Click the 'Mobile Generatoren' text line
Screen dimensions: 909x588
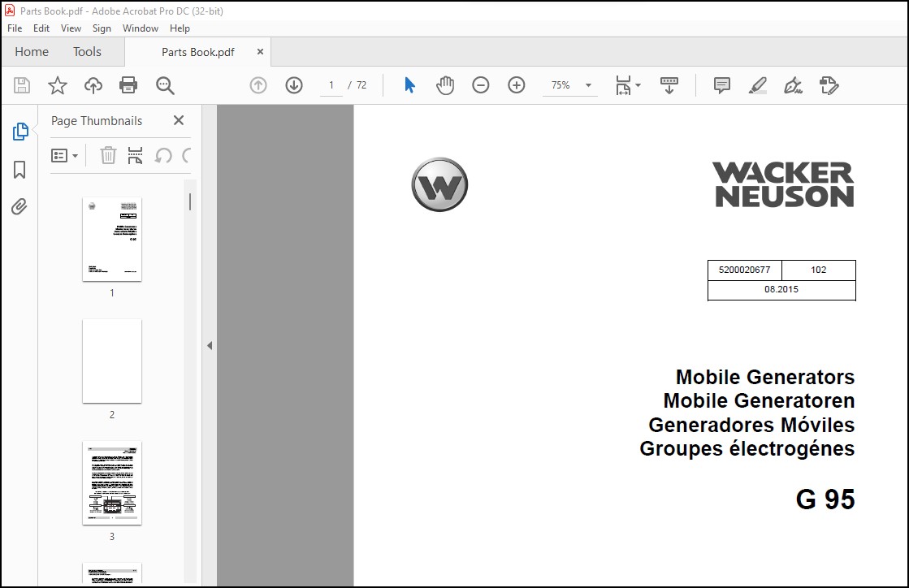coord(759,401)
